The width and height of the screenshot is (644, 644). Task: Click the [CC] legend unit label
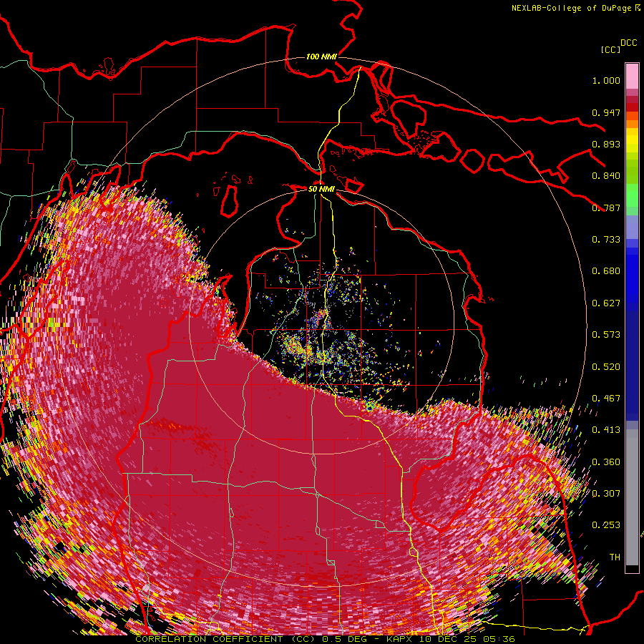[x=610, y=49]
